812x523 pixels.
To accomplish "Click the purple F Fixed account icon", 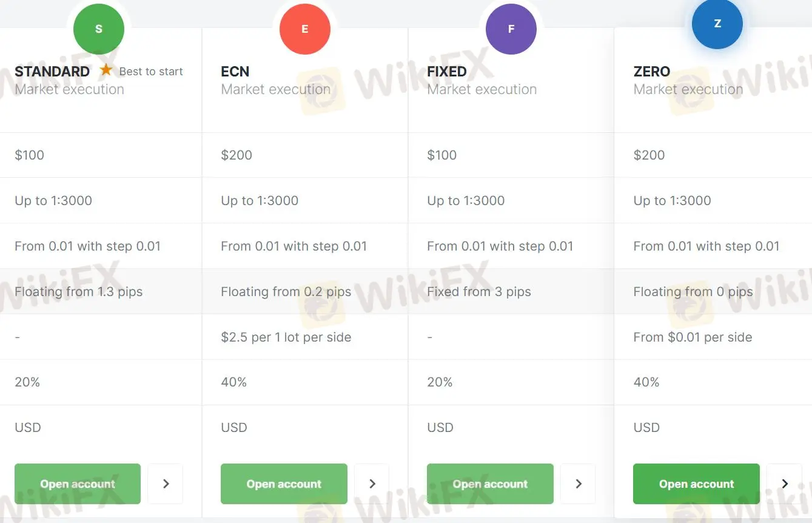I will click(511, 29).
